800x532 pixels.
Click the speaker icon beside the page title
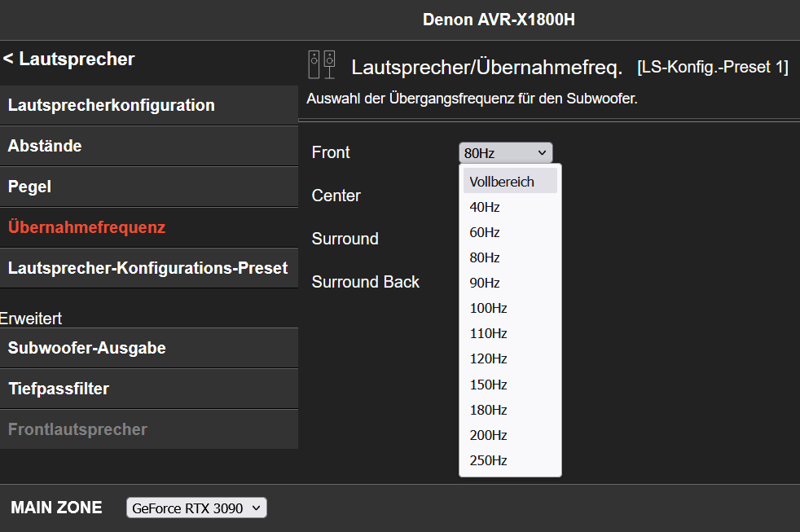[x=322, y=65]
